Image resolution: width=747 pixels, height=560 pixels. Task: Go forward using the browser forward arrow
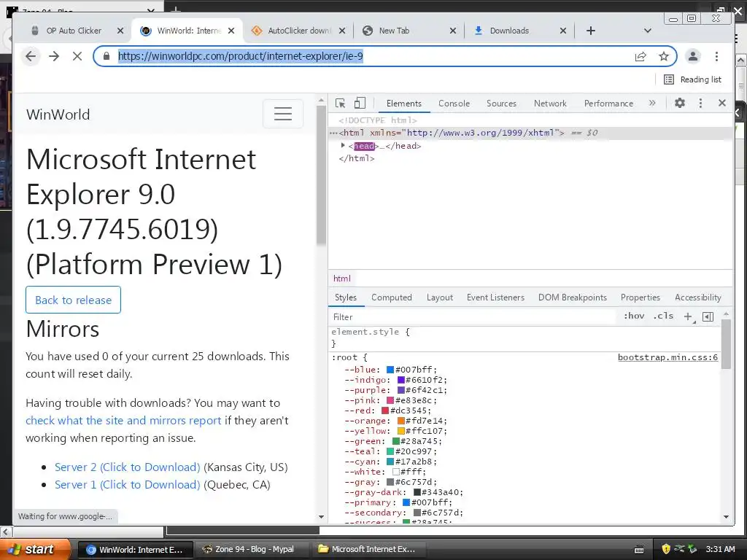coord(54,56)
